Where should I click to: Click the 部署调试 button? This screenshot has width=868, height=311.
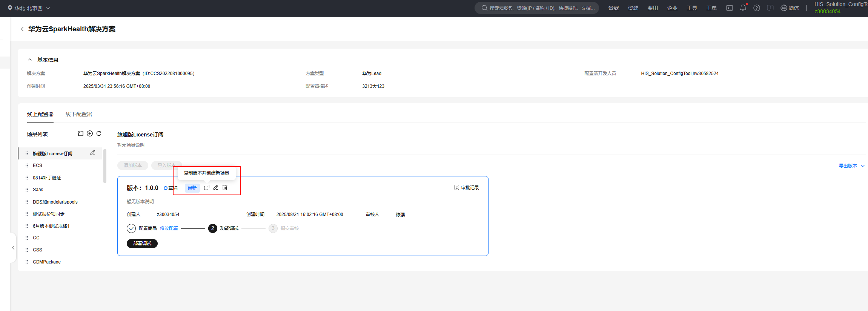[x=142, y=244]
